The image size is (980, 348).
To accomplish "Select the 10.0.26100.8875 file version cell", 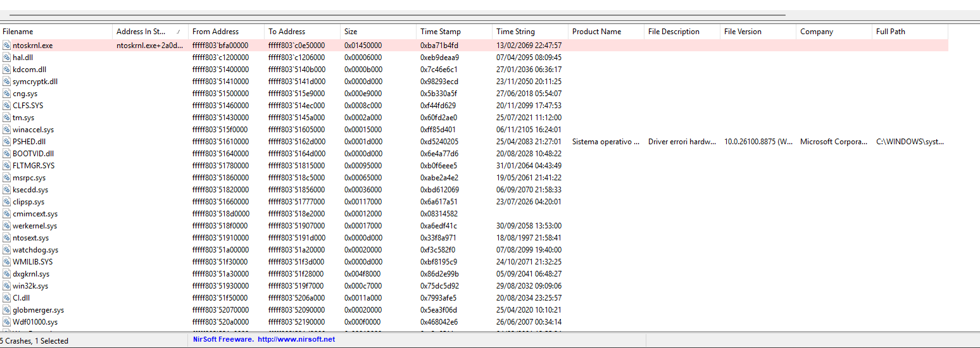I will click(x=758, y=142).
